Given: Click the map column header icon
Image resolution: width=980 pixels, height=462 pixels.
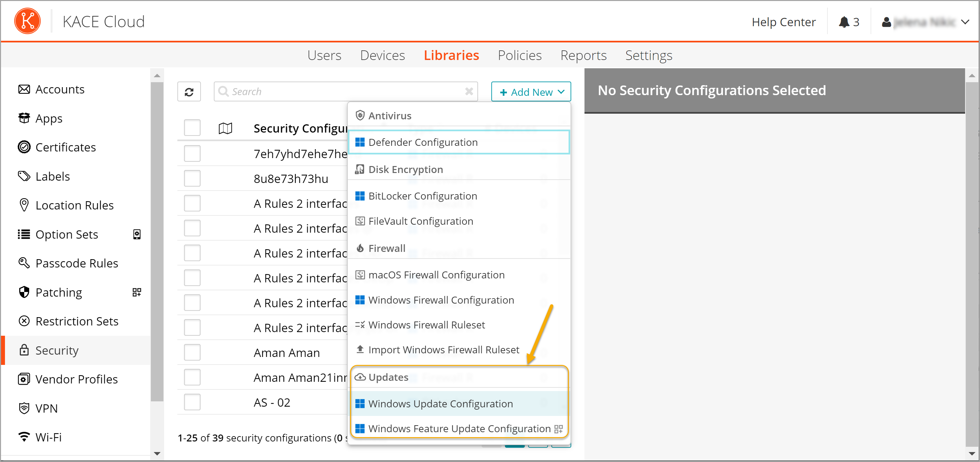Looking at the screenshot, I should pos(225,129).
